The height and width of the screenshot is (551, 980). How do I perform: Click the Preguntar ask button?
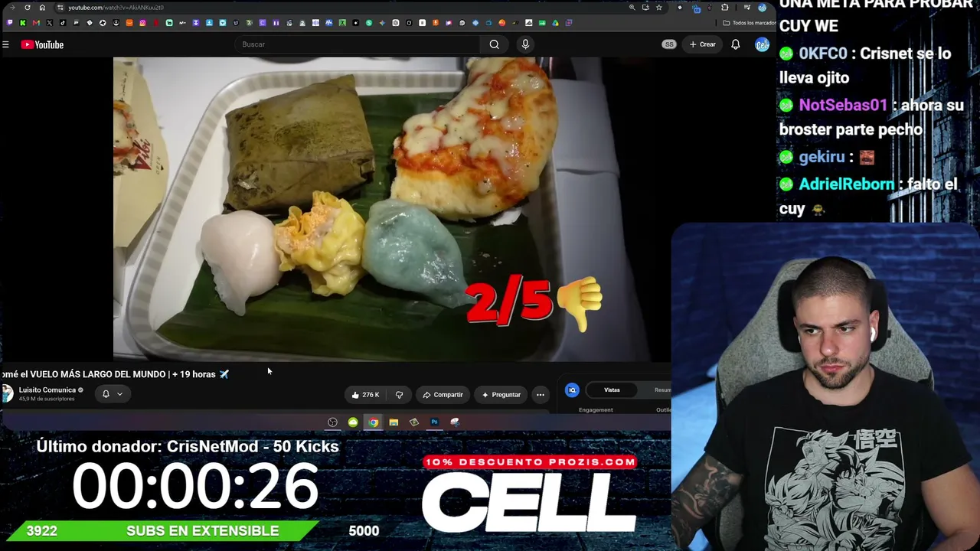tap(501, 395)
